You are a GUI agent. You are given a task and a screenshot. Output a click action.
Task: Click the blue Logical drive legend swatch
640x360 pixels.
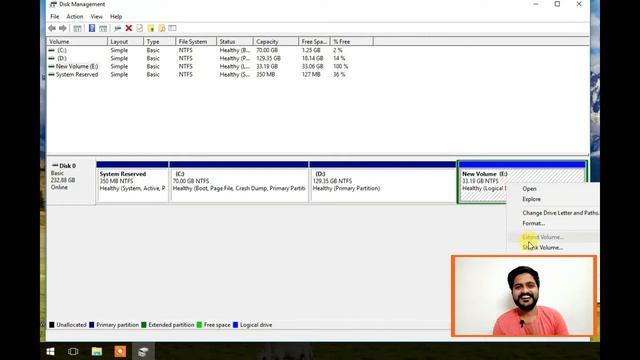tap(235, 325)
